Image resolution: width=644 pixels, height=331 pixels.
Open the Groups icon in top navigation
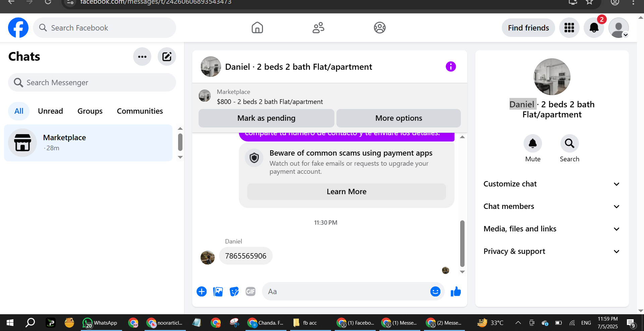(x=380, y=27)
